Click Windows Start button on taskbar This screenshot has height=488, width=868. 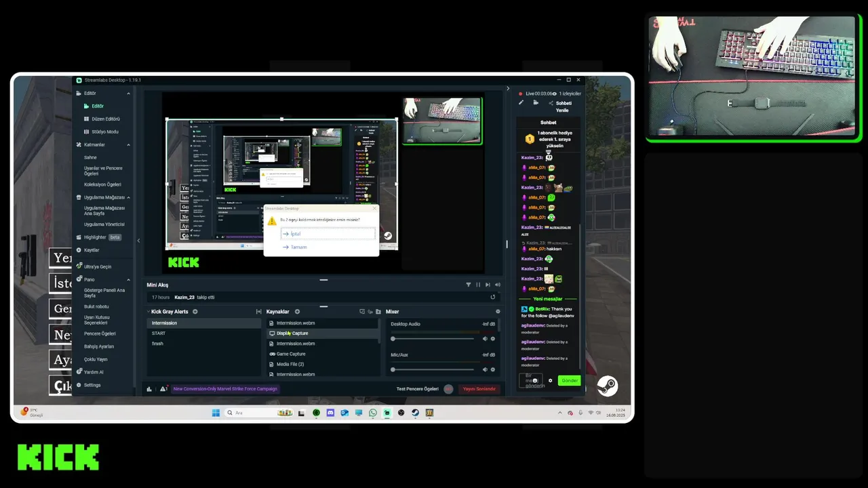(x=216, y=413)
